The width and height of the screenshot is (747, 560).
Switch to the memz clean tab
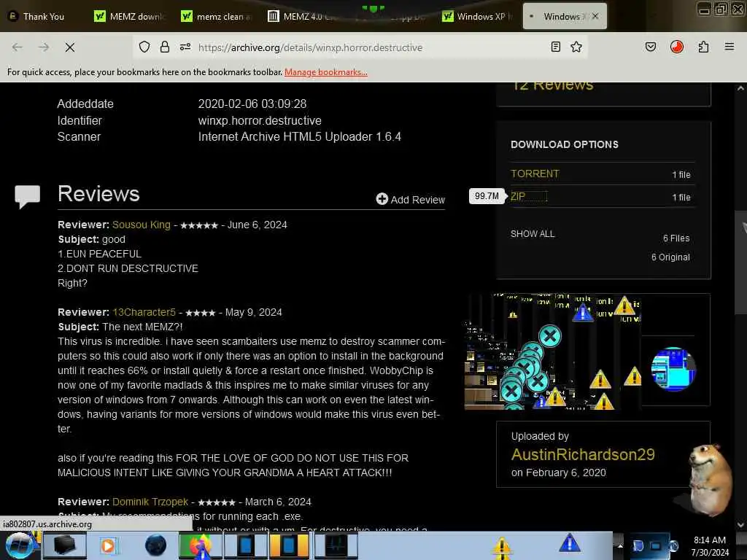215,17
